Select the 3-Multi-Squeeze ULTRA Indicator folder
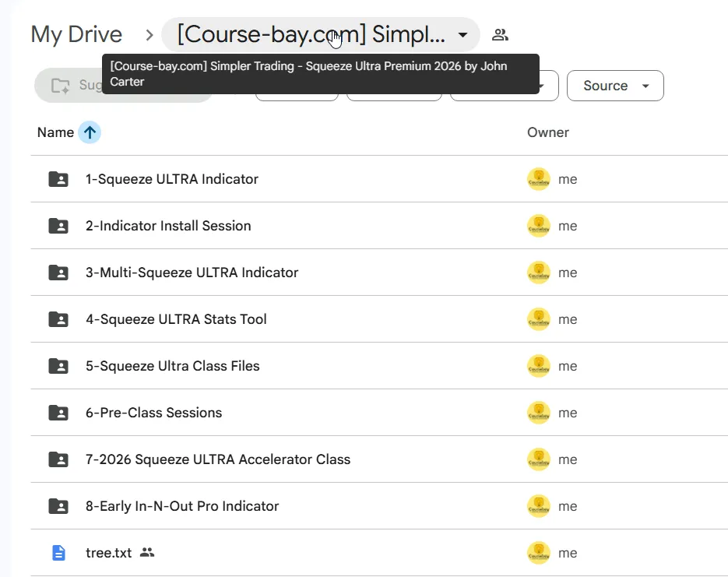The image size is (728, 577). (x=192, y=273)
